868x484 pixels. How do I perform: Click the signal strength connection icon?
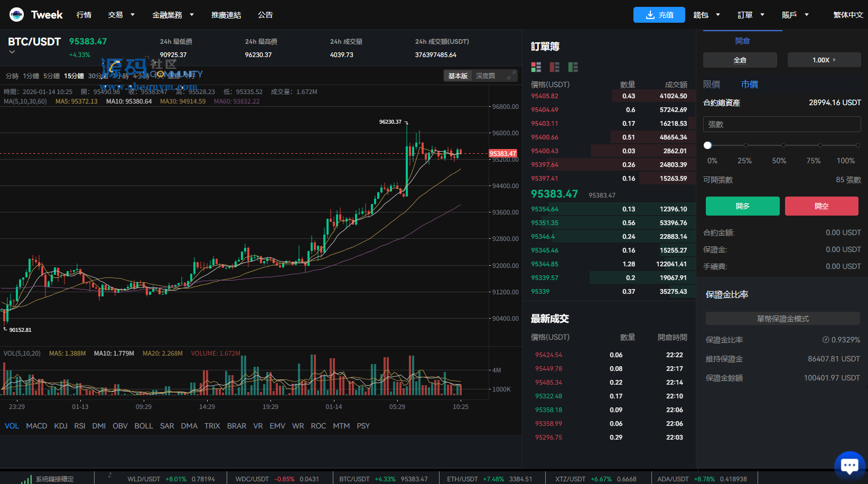coord(26,479)
